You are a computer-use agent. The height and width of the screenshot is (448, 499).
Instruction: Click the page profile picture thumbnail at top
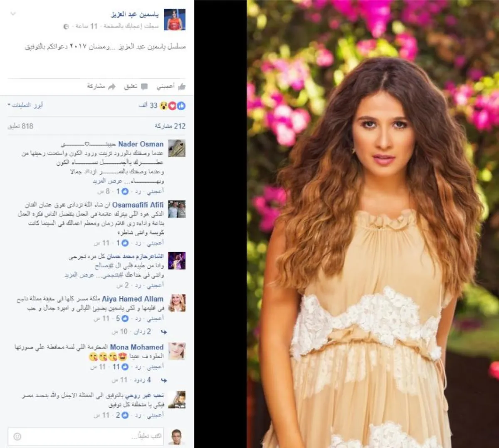pos(175,19)
